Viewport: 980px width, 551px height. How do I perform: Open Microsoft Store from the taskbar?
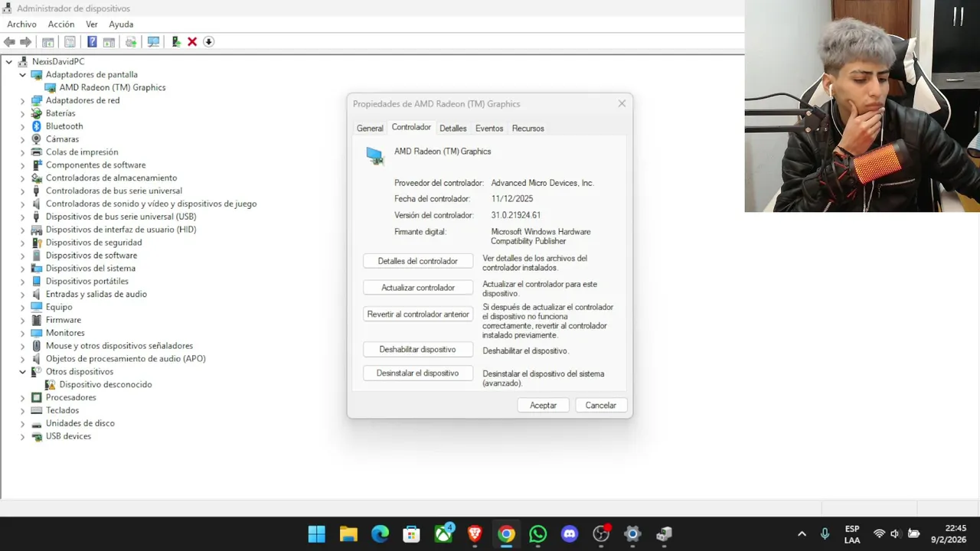pyautogui.click(x=411, y=534)
